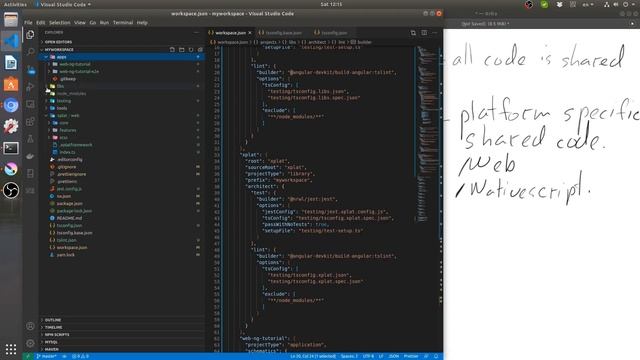Collapse all folders in explorer
This screenshot has height=360, width=640.
click(x=200, y=49)
